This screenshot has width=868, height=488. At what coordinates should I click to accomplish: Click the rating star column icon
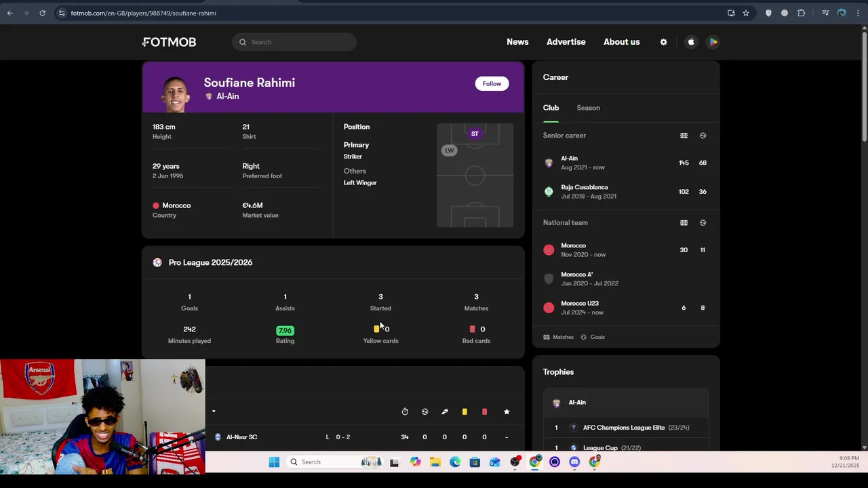coord(507,411)
